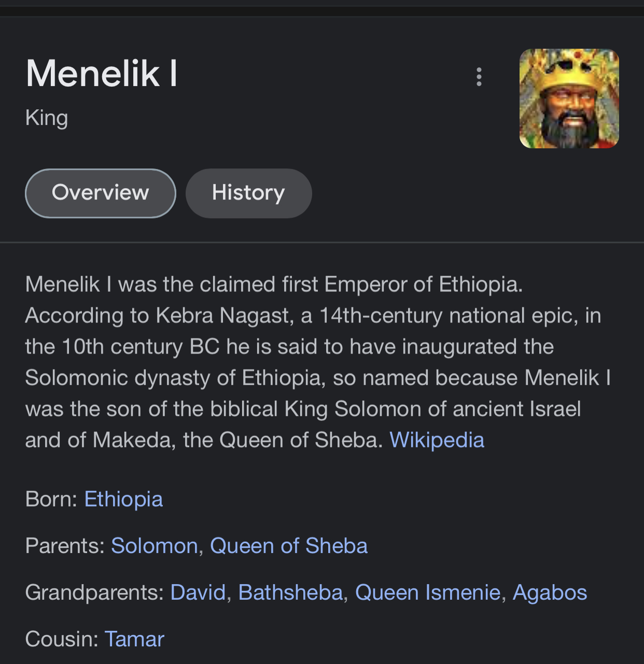Switch to the History tab
Screen dimensions: 644x664
248,193
